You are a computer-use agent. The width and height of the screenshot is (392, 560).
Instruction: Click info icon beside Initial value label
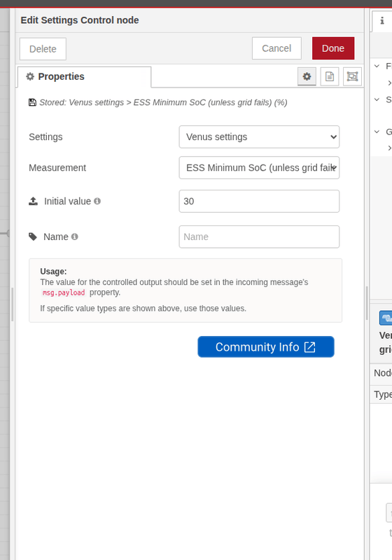pos(97,201)
